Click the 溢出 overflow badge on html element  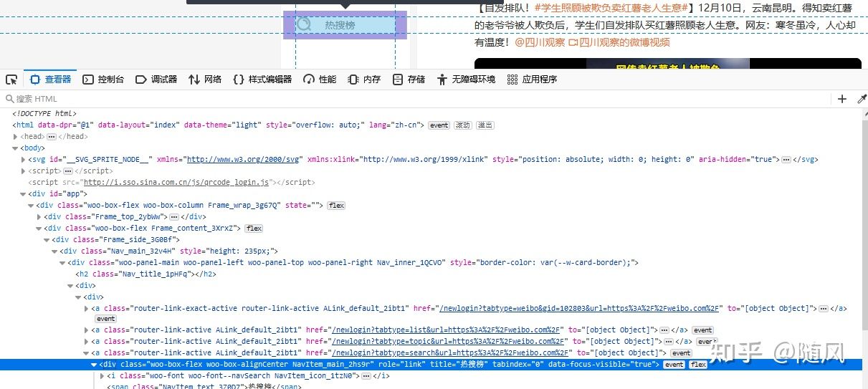tap(485, 125)
